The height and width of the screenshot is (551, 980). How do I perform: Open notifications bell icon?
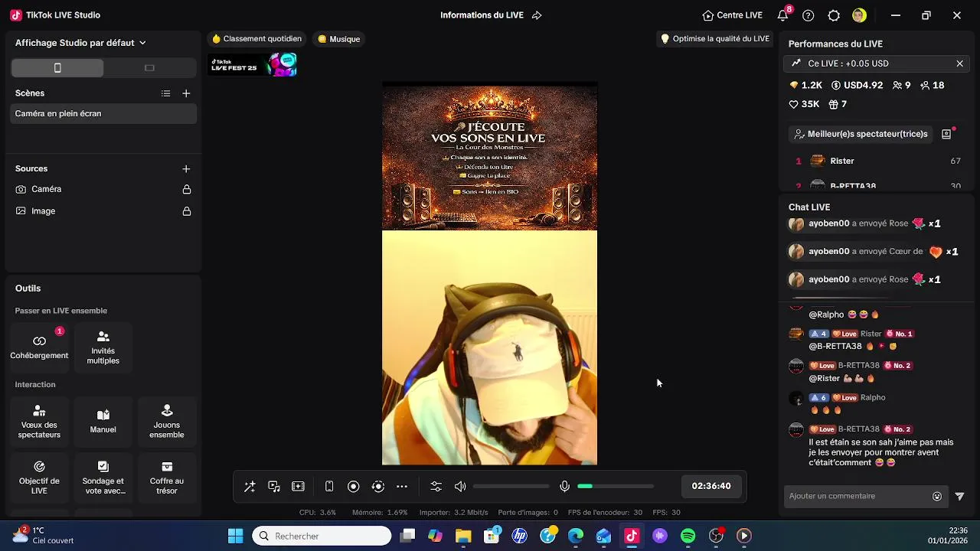[782, 15]
